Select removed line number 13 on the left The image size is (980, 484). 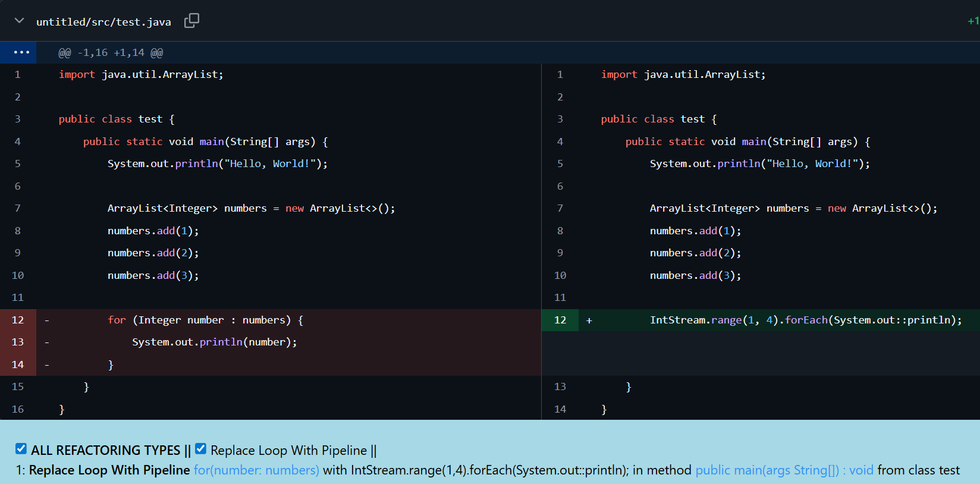click(x=18, y=342)
